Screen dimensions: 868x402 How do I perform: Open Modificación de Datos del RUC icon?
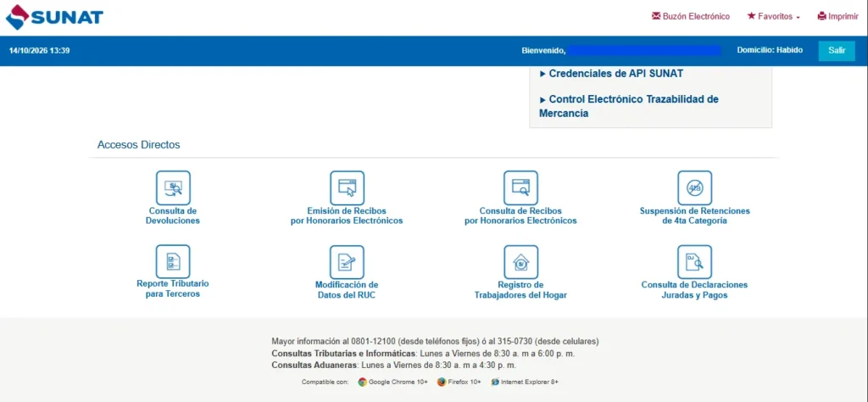tap(347, 262)
